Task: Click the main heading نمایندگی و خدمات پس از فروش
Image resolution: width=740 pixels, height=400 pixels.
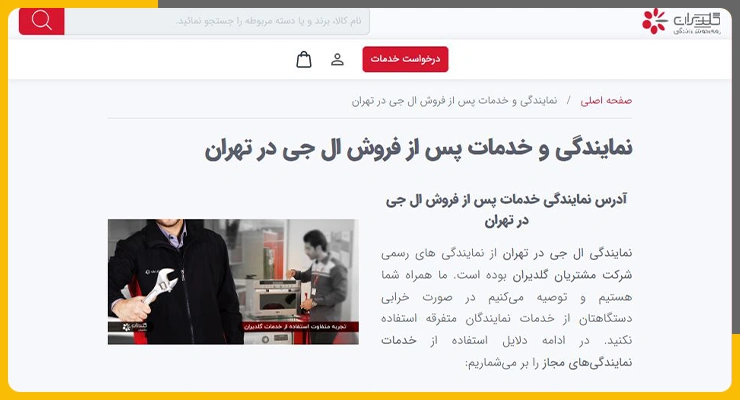Action: tap(418, 149)
